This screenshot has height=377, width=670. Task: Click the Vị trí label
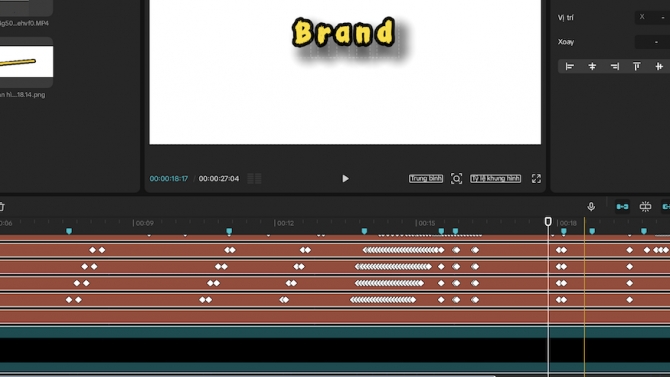click(x=566, y=18)
